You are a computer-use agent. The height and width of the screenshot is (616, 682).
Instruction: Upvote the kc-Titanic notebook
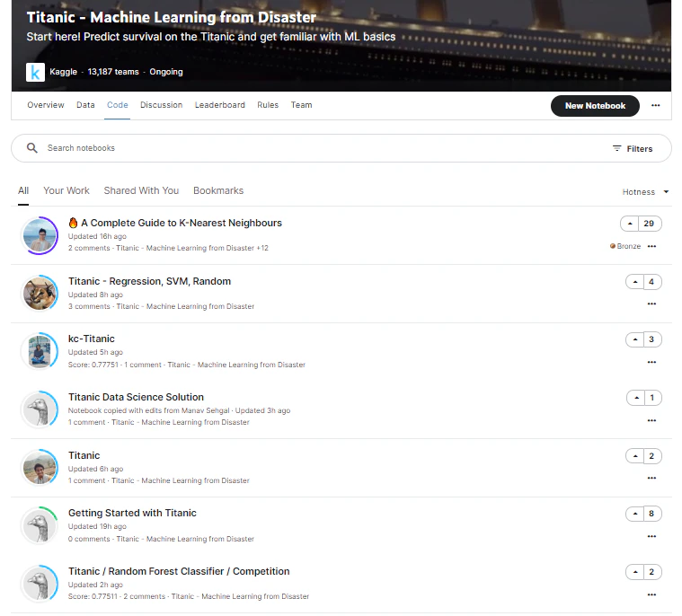pyautogui.click(x=635, y=339)
